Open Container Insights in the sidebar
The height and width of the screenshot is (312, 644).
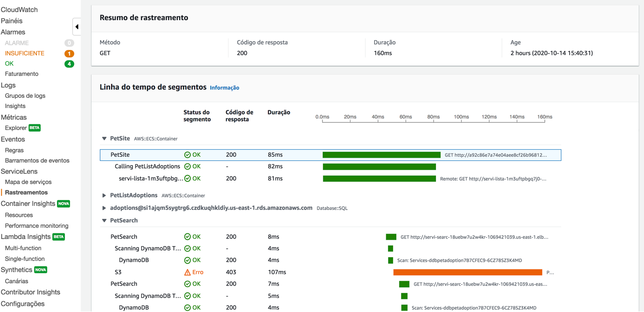coord(28,203)
